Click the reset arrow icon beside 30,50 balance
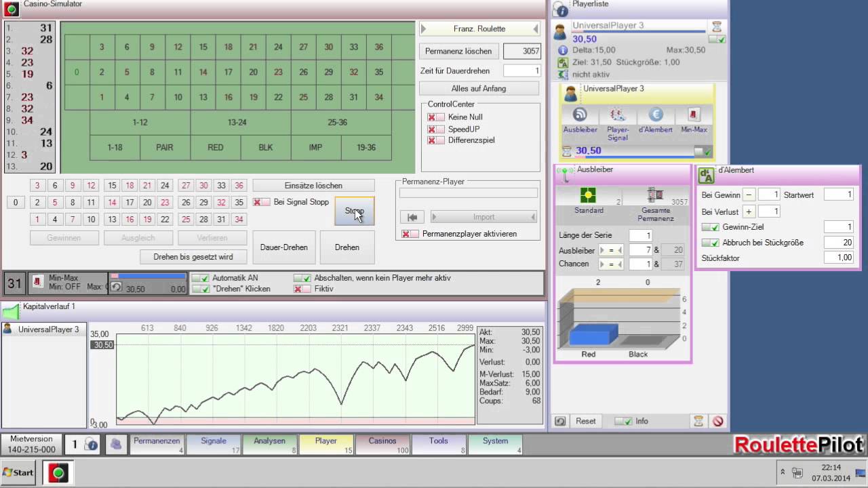This screenshot has width=868, height=488. pos(117,287)
